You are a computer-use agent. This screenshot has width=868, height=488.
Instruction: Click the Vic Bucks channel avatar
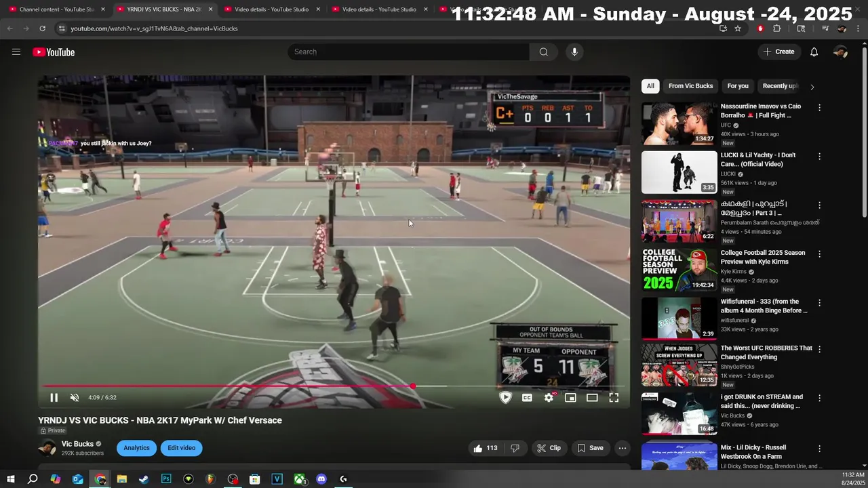click(47, 448)
